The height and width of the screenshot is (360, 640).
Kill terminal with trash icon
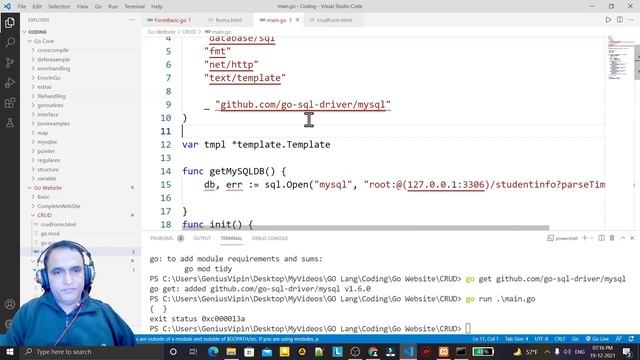(x=612, y=238)
